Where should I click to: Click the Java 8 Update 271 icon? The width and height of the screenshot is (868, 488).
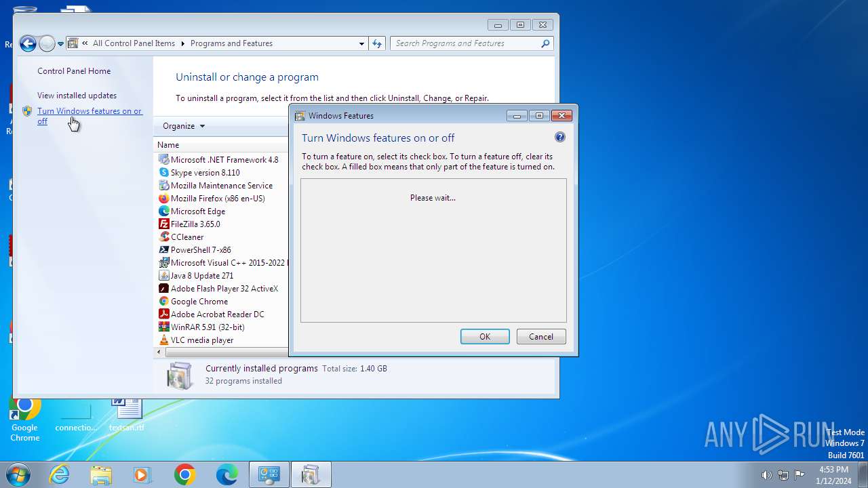[163, 276]
